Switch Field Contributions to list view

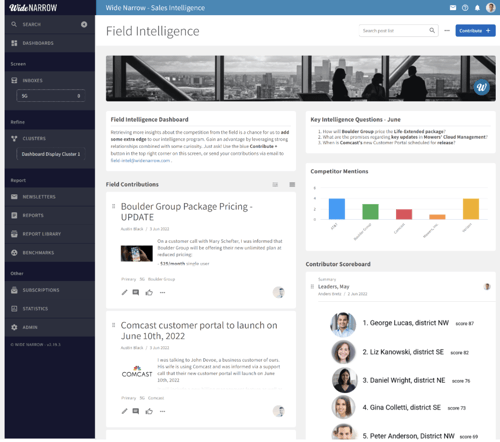tap(292, 184)
